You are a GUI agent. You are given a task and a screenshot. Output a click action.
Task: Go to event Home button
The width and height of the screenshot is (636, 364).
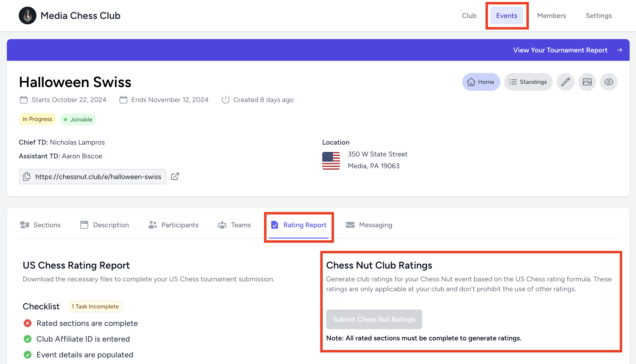tap(481, 82)
